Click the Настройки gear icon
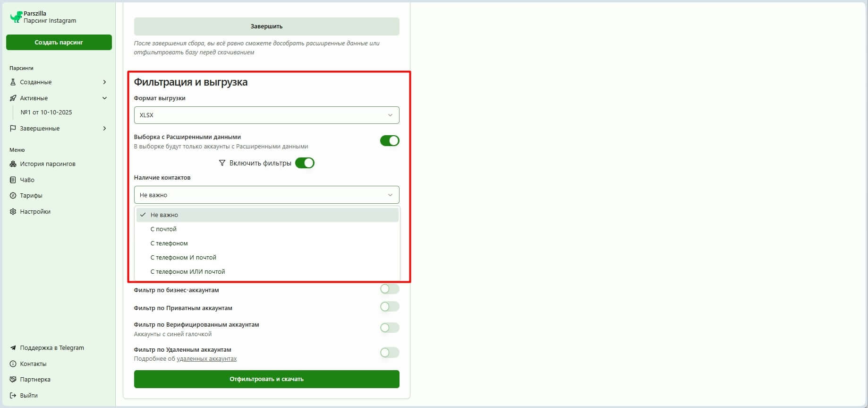 (x=13, y=211)
